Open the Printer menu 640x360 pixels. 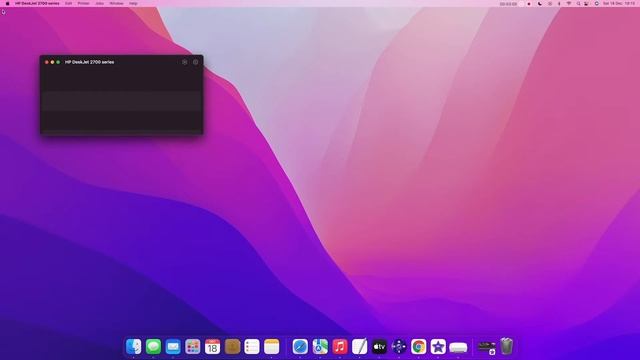83,3
